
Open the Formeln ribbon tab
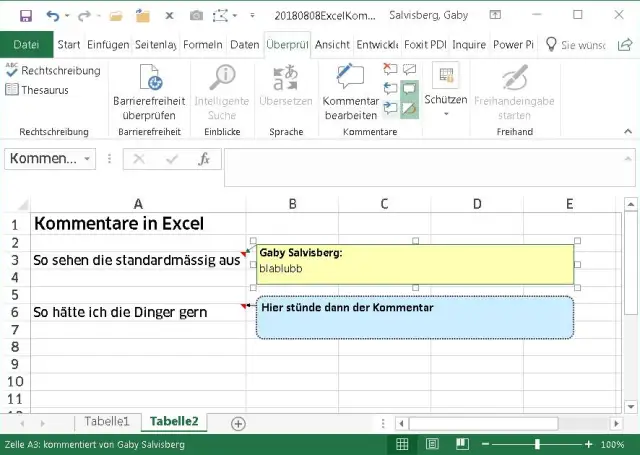tap(202, 45)
